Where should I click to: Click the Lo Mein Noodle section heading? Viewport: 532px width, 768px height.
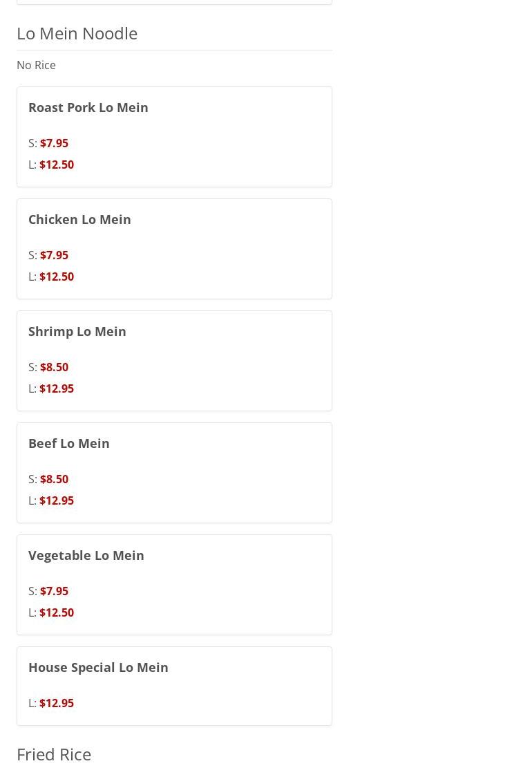[77, 33]
